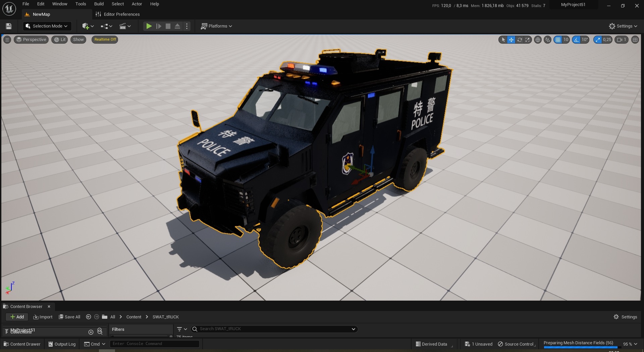Open the Tools menu

click(80, 4)
